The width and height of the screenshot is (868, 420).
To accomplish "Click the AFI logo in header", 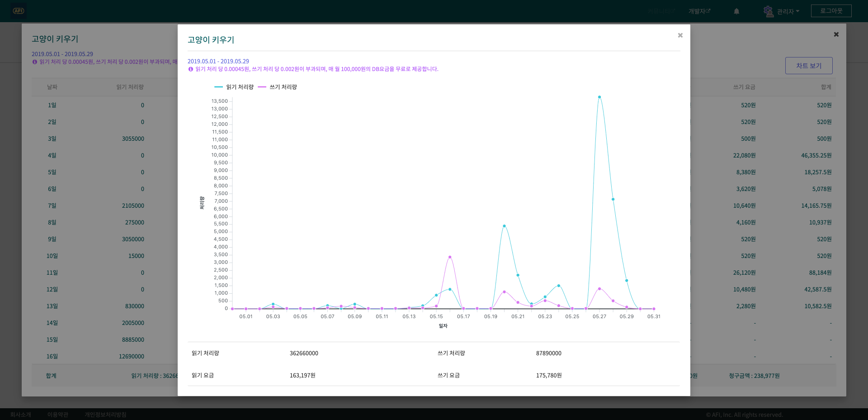I will [19, 11].
